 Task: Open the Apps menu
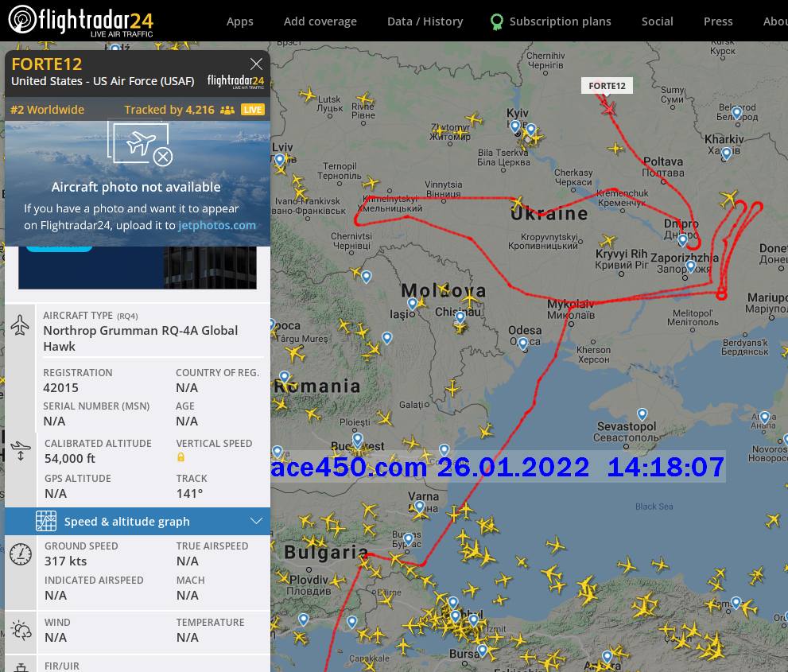pyautogui.click(x=239, y=21)
